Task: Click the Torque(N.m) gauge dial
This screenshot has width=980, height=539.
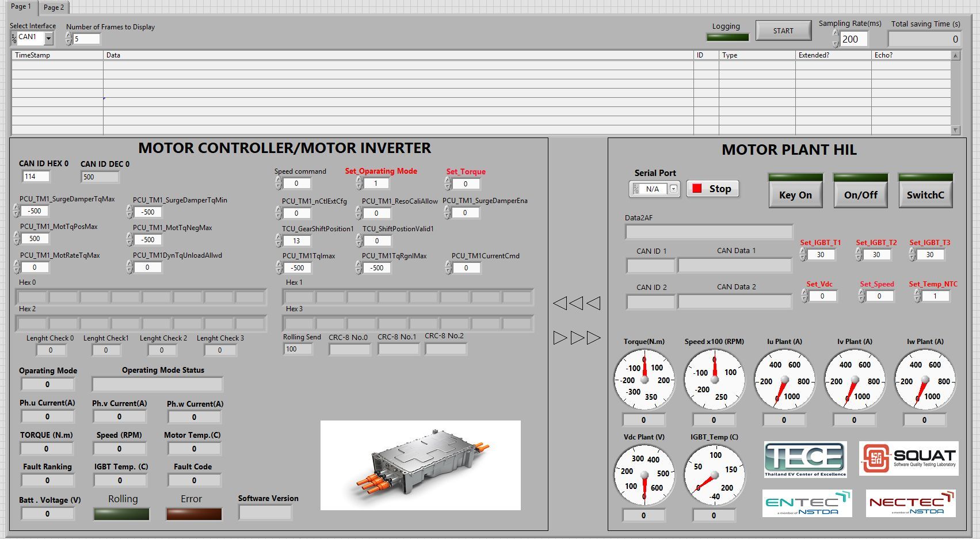Action: [644, 380]
